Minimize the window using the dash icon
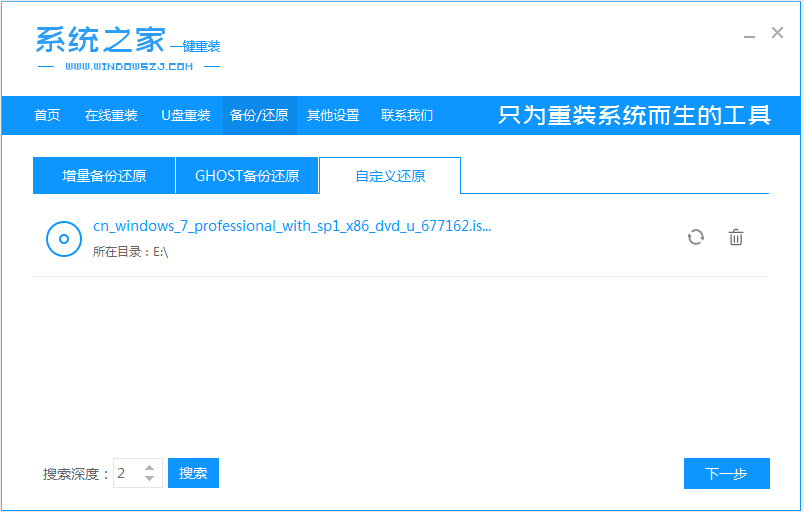This screenshot has height=512, width=804. tap(749, 35)
